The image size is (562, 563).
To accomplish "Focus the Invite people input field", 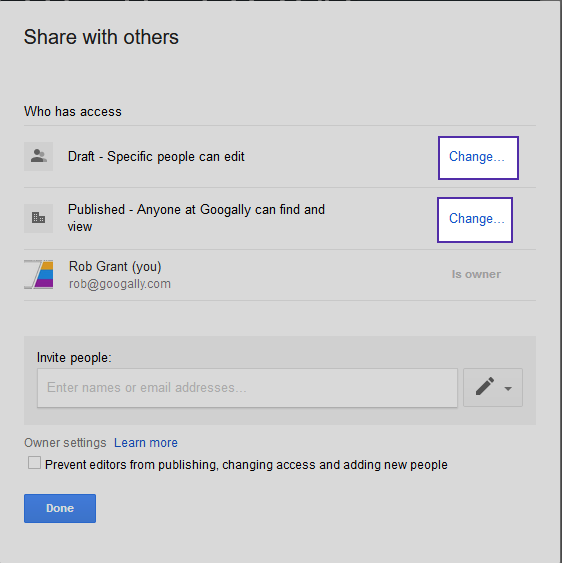I will click(247, 388).
